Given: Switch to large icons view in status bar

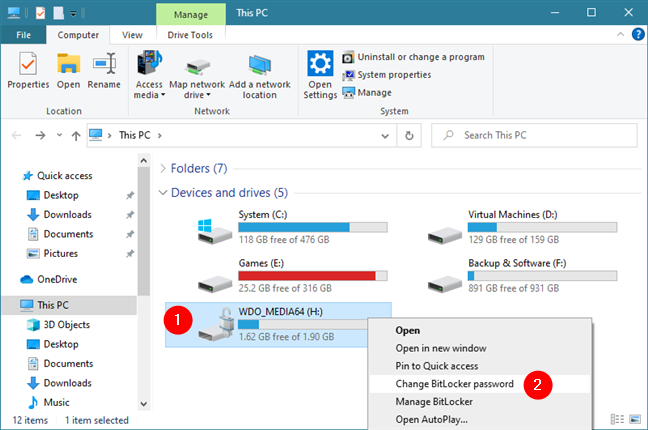Looking at the screenshot, I should (635, 419).
